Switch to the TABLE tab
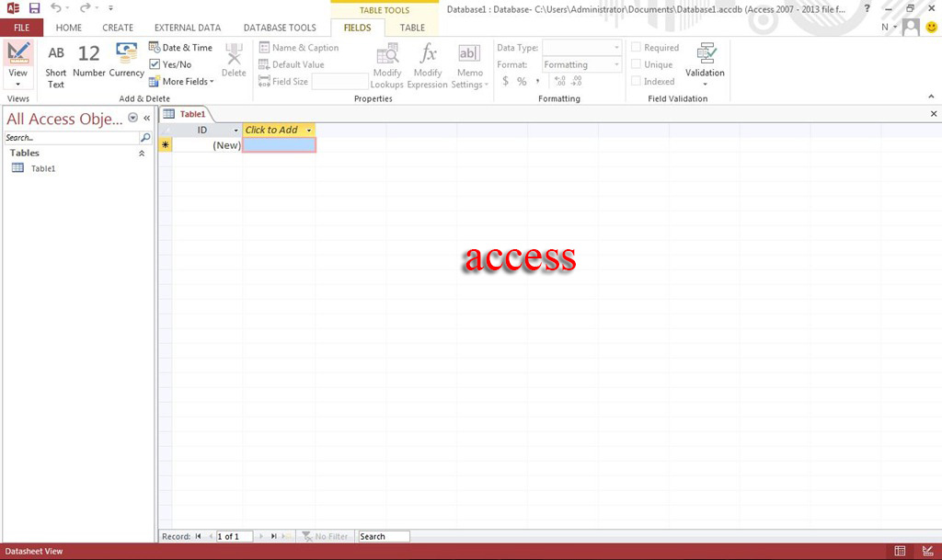 point(412,28)
